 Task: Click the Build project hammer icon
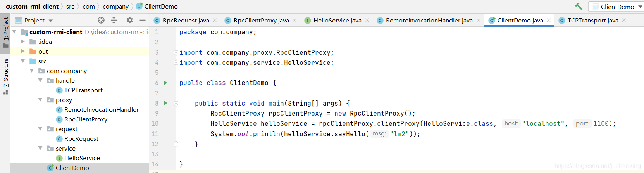point(579,6)
